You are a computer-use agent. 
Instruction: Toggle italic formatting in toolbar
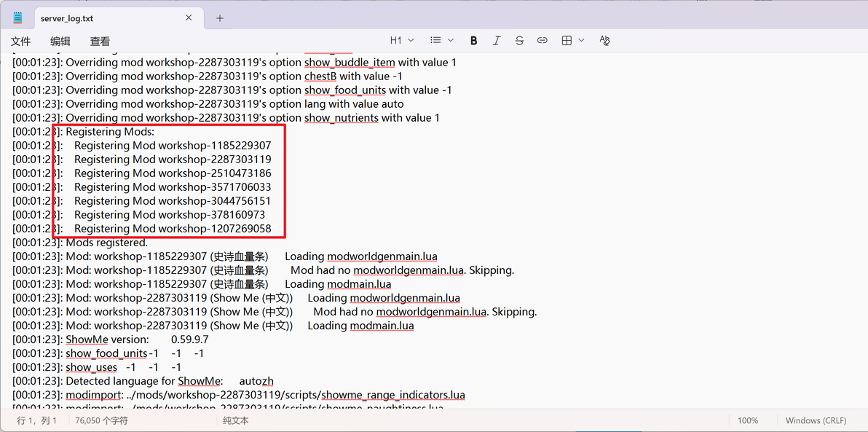(x=497, y=40)
